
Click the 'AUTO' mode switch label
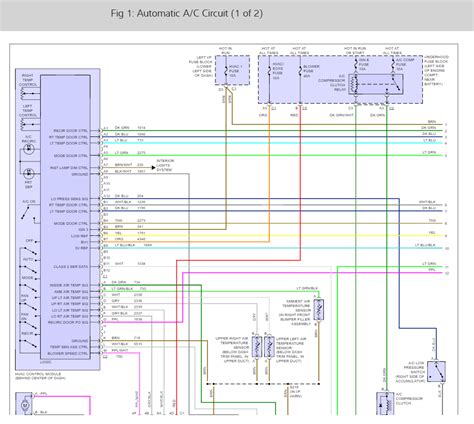coord(28,259)
